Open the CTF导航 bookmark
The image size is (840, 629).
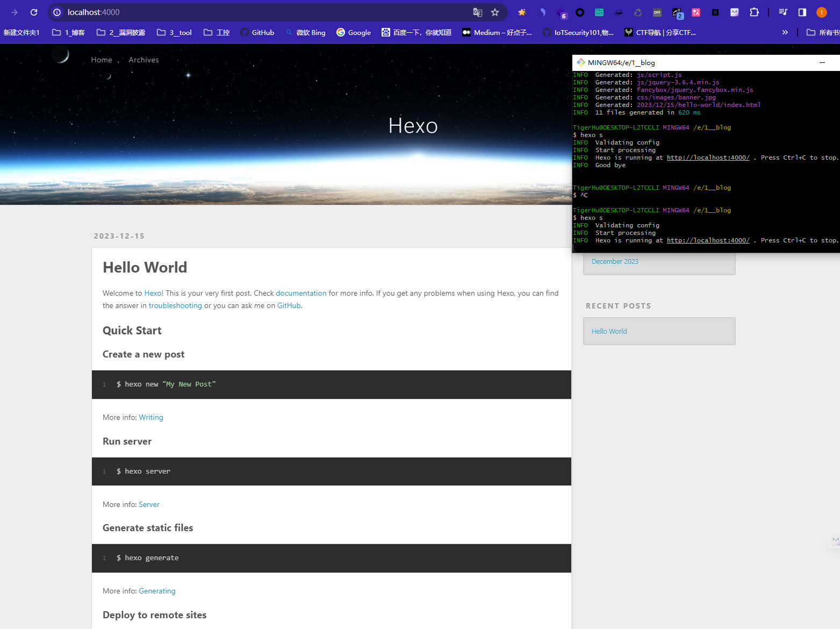click(660, 32)
